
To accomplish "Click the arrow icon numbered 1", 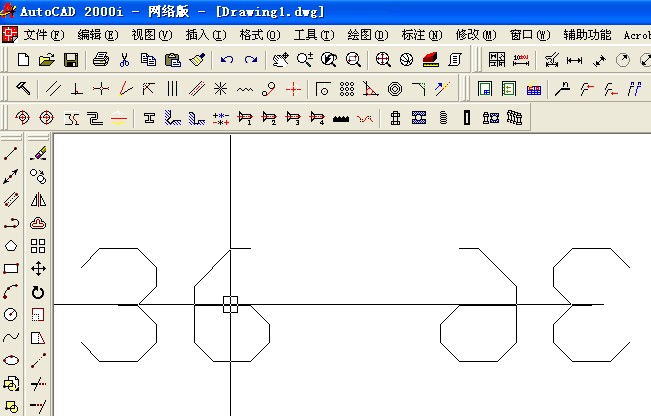I will click(x=245, y=118).
